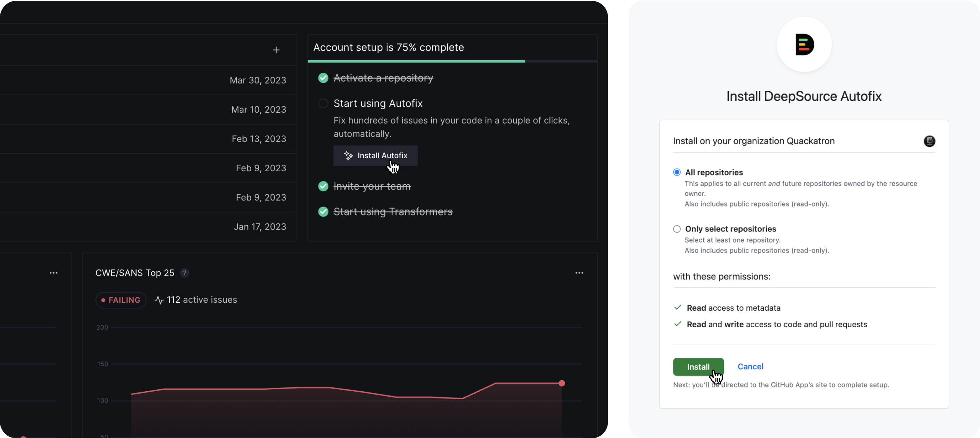Screen dimensions: 980x438
Task: Expand the Start using Autofix step
Action: [x=378, y=103]
